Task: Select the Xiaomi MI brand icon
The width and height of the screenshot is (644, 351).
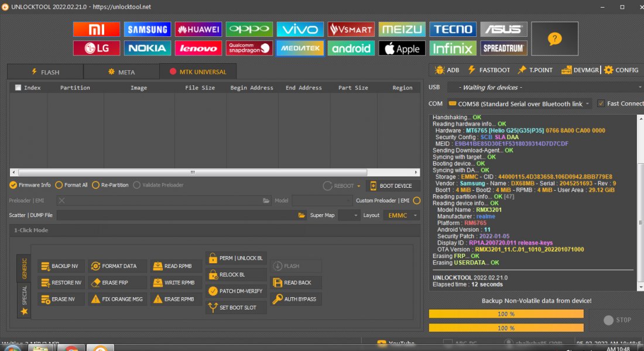Action: pyautogui.click(x=97, y=29)
